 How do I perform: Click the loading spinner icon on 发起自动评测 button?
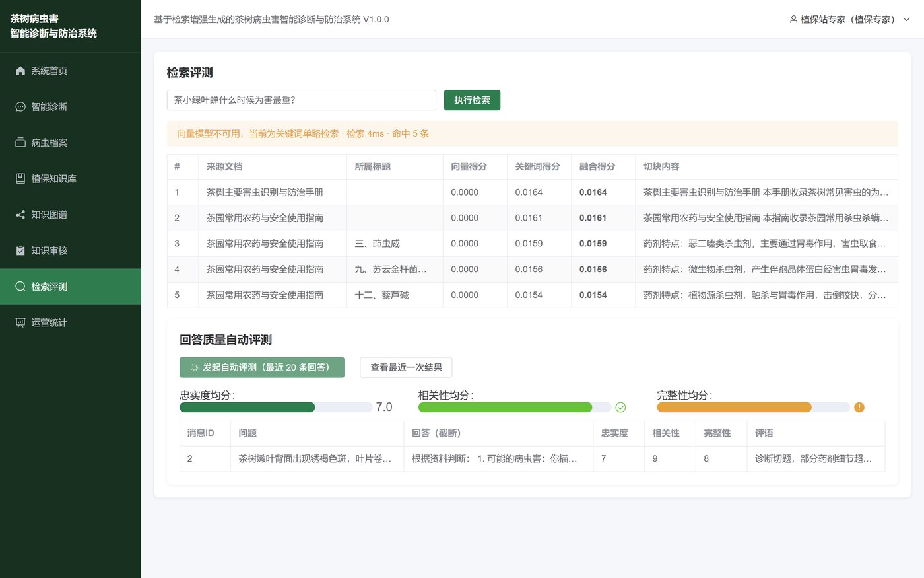[194, 367]
